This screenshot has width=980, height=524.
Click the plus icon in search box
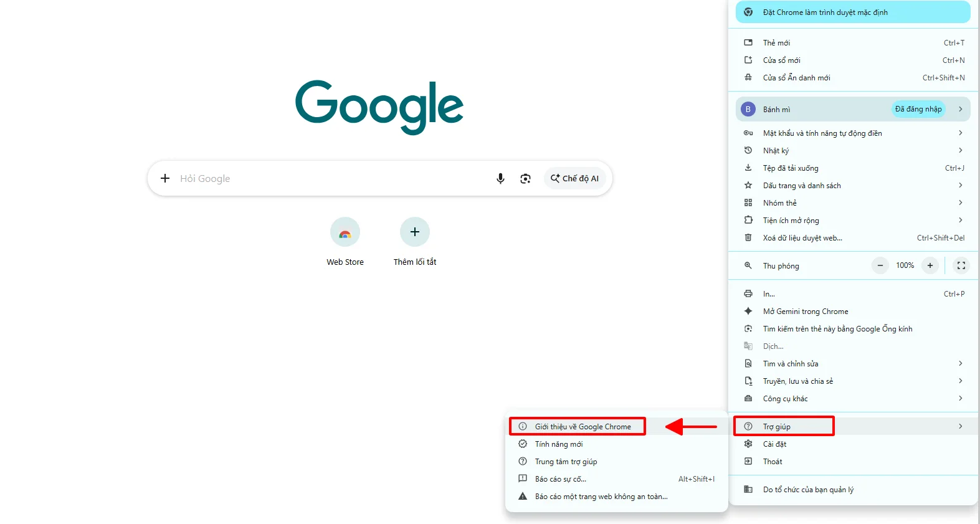click(165, 178)
